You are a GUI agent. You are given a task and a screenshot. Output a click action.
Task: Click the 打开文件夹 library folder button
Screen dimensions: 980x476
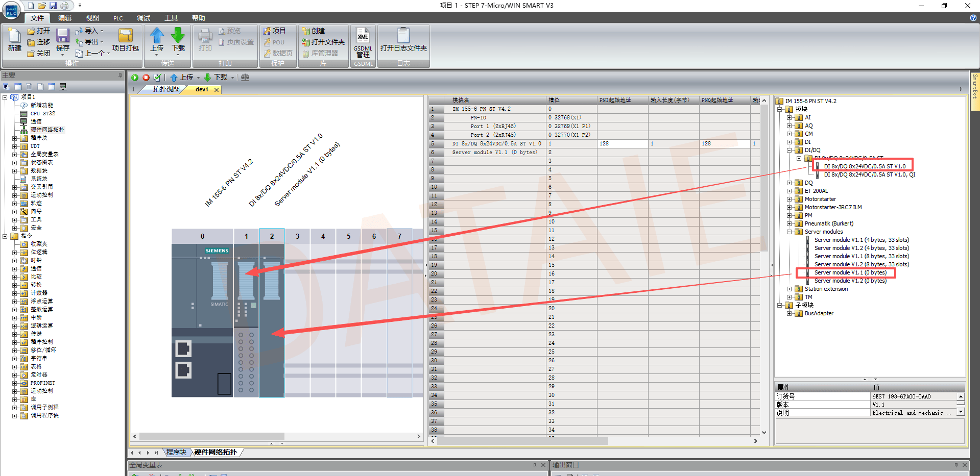pyautogui.click(x=323, y=42)
